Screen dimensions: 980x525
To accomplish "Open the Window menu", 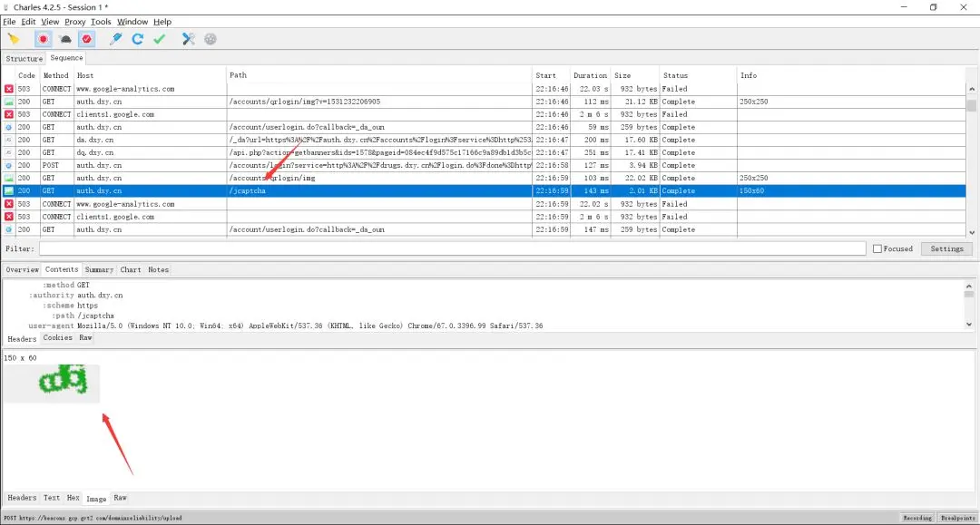I will click(x=132, y=21).
